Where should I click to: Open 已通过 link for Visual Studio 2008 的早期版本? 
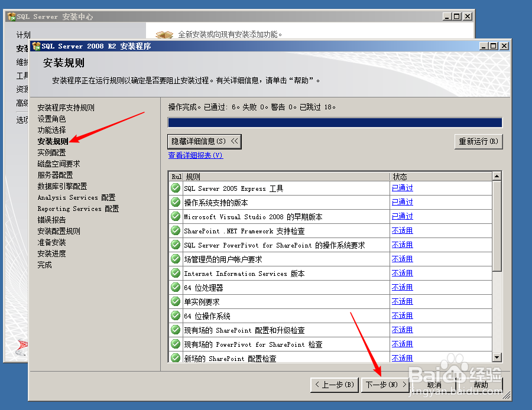[403, 216]
